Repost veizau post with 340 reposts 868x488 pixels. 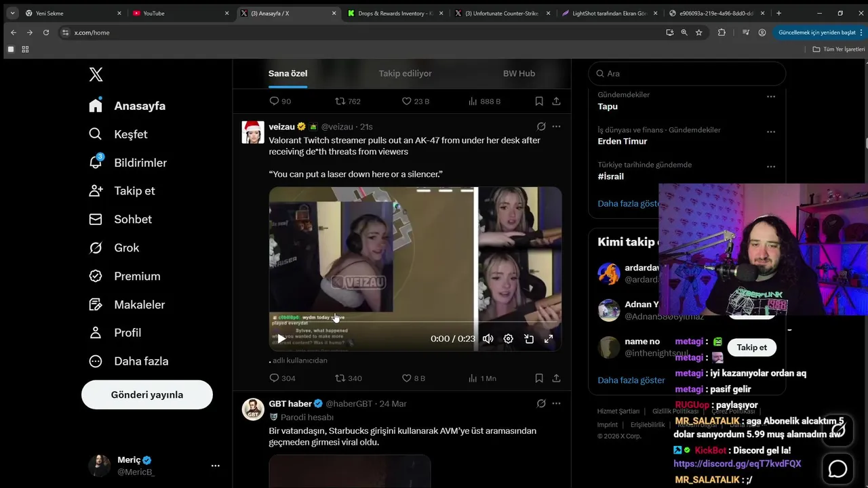(x=349, y=378)
